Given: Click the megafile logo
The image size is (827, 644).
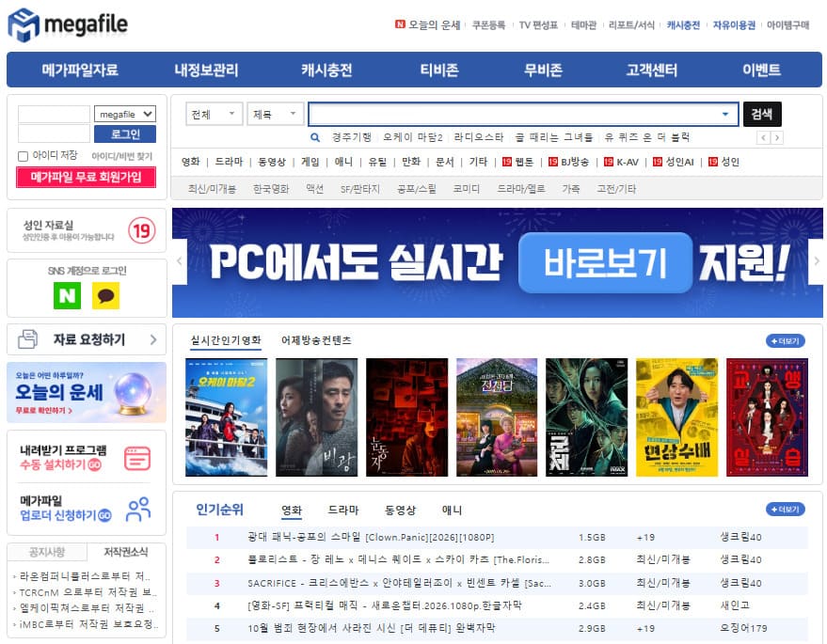Looking at the screenshot, I should click(68, 24).
